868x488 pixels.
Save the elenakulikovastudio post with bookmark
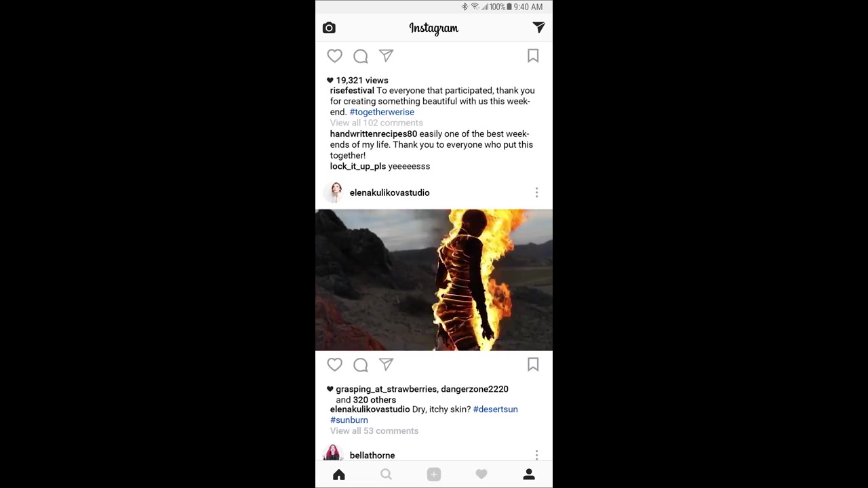coord(533,365)
